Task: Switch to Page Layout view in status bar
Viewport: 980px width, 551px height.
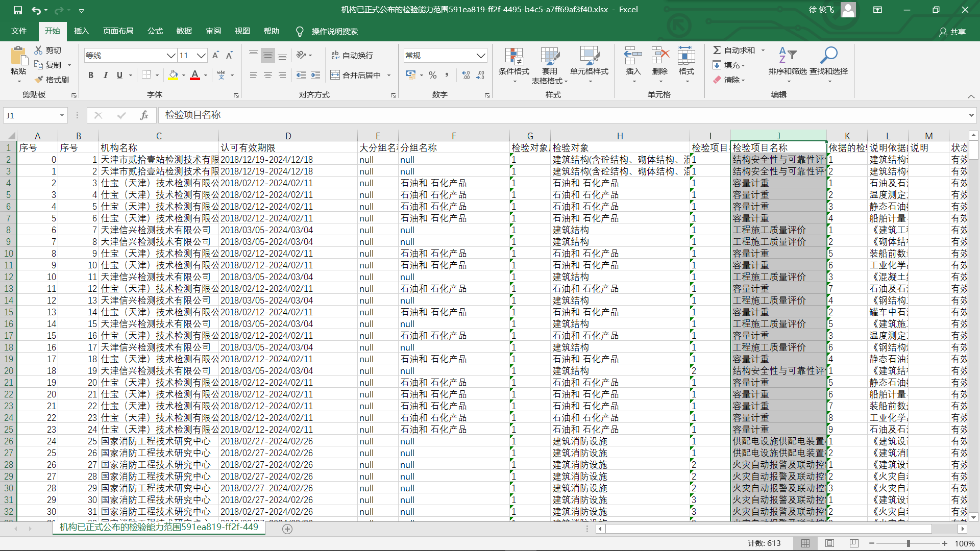Action: point(829,543)
